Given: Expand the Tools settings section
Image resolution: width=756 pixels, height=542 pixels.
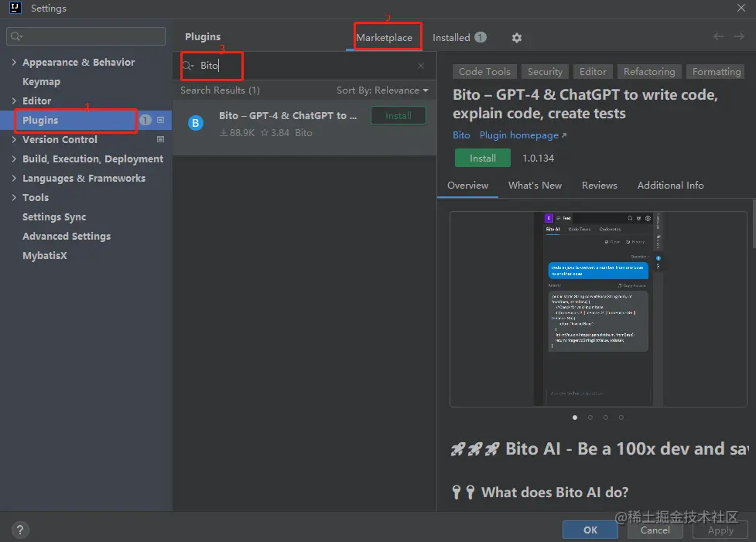Looking at the screenshot, I should pos(14,197).
